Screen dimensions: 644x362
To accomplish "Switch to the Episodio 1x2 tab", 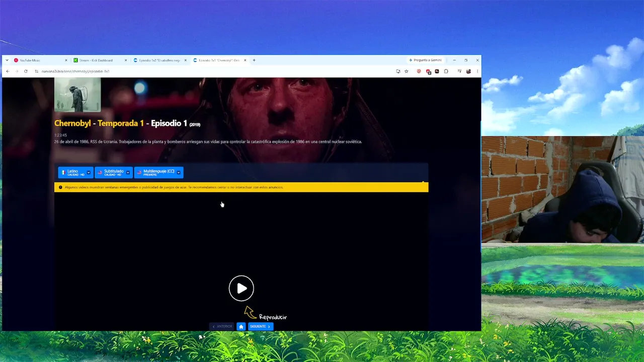I will (x=159, y=60).
